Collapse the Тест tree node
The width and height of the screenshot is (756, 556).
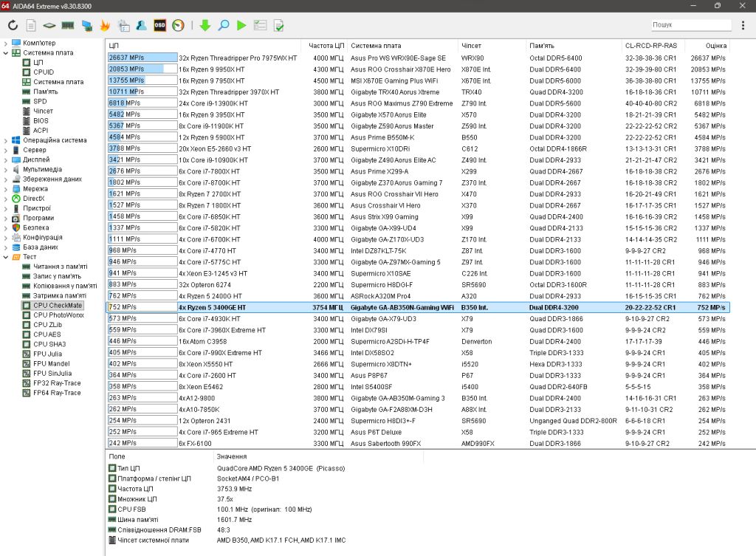click(x=5, y=257)
